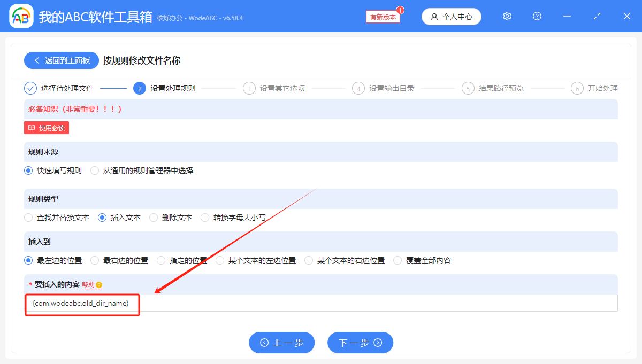Screen dimensions: 642x364
Task: Select 从通用的规则管理器中选择 rule source
Action: [x=95, y=171]
